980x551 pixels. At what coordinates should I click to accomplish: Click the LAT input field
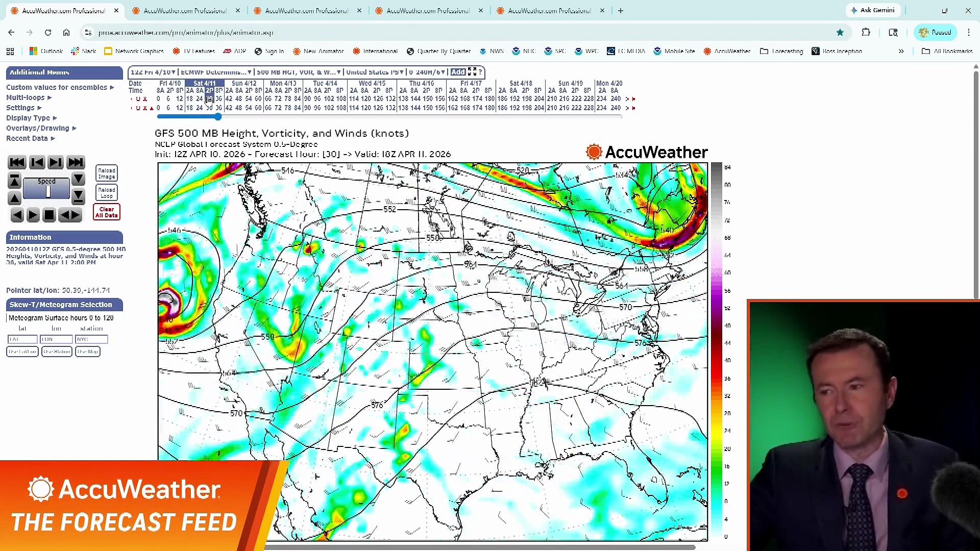click(x=22, y=339)
